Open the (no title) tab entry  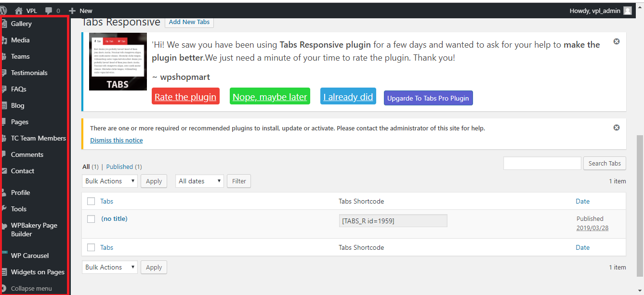(114, 218)
